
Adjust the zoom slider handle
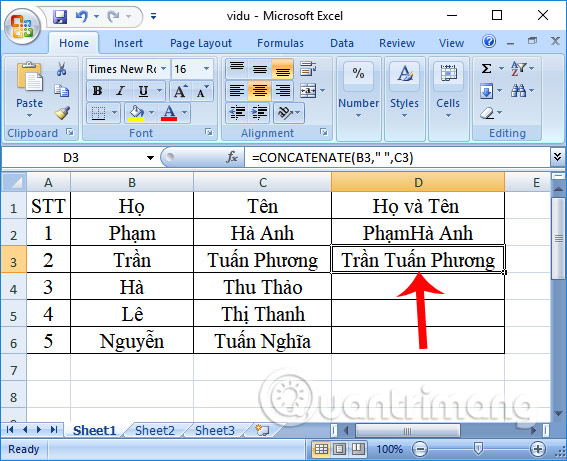(478, 449)
